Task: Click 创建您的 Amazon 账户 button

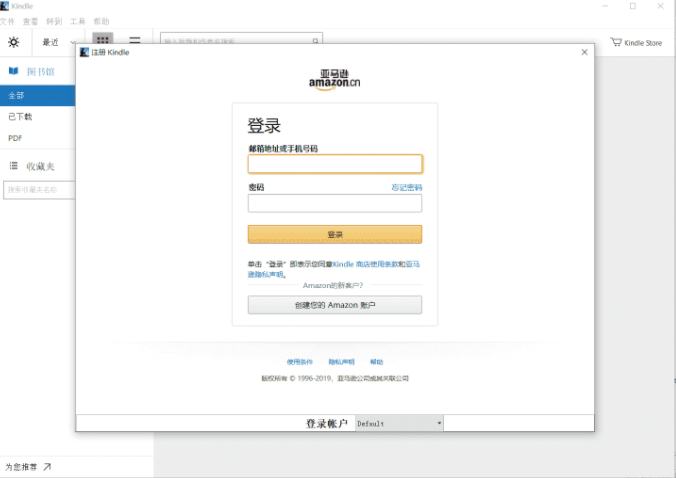Action: pyautogui.click(x=335, y=305)
